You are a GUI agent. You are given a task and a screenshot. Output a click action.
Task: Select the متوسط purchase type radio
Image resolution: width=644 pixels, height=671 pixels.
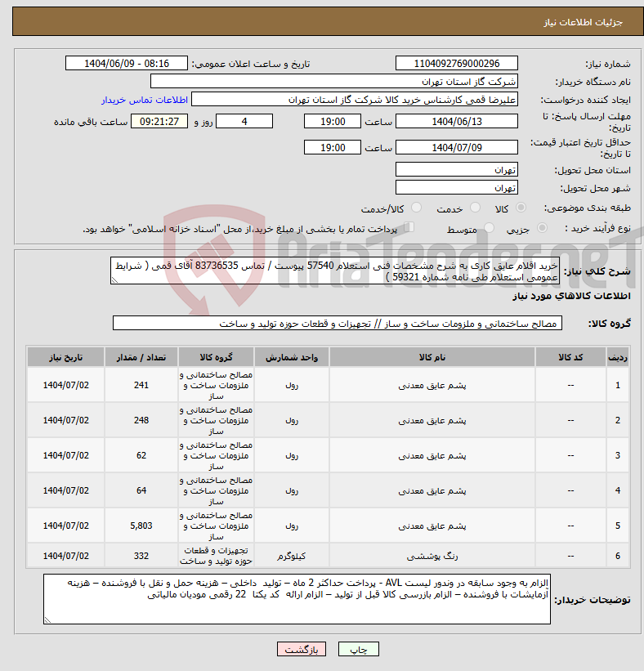(x=489, y=228)
